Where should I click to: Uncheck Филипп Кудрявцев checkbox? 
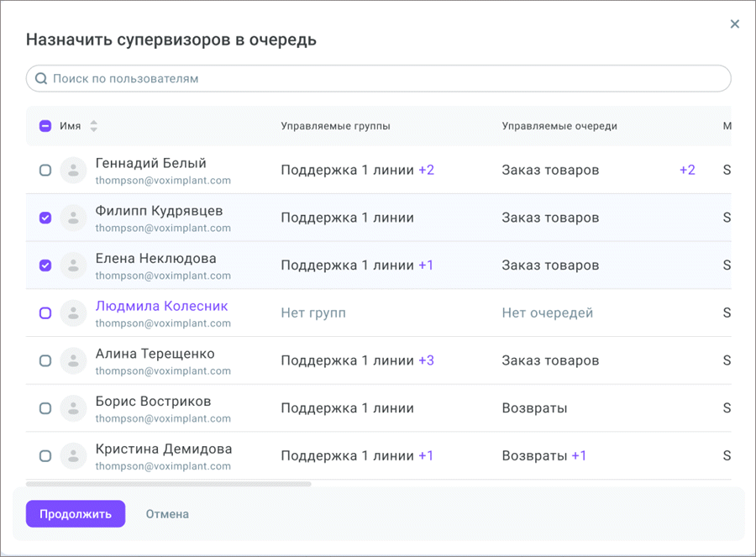(x=45, y=218)
